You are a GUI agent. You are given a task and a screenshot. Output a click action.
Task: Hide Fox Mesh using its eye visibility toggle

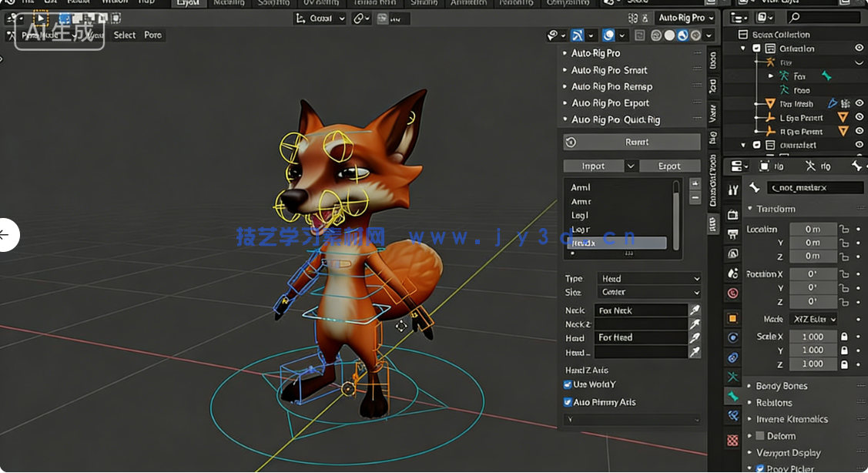pyautogui.click(x=860, y=102)
